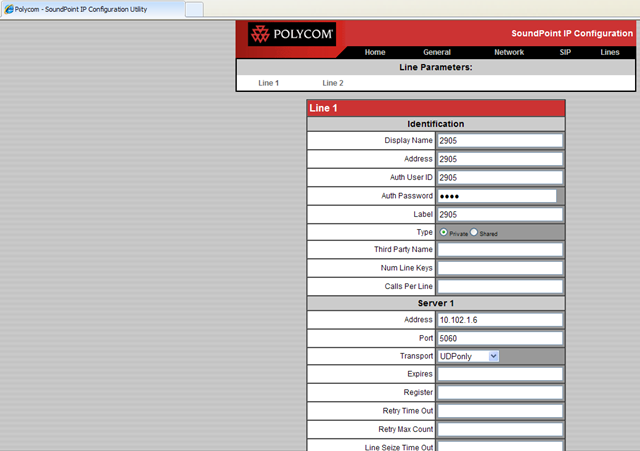Click the Retry Time Out field
Screen dimensions: 640x451
(500, 411)
